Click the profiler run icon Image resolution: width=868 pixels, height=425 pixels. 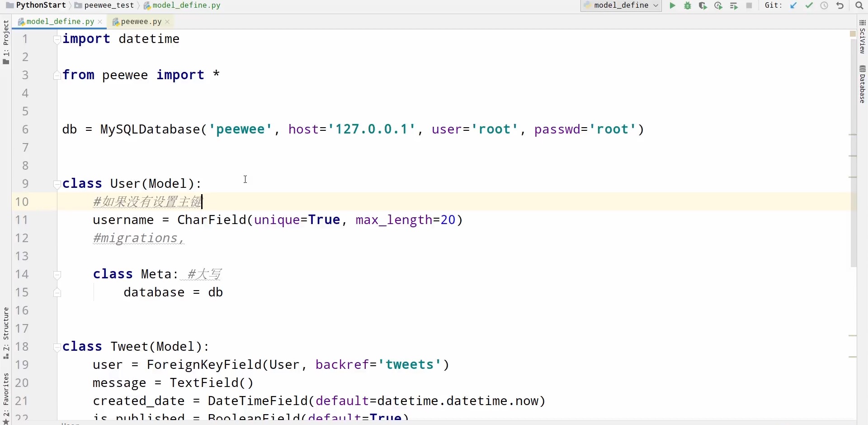(718, 6)
